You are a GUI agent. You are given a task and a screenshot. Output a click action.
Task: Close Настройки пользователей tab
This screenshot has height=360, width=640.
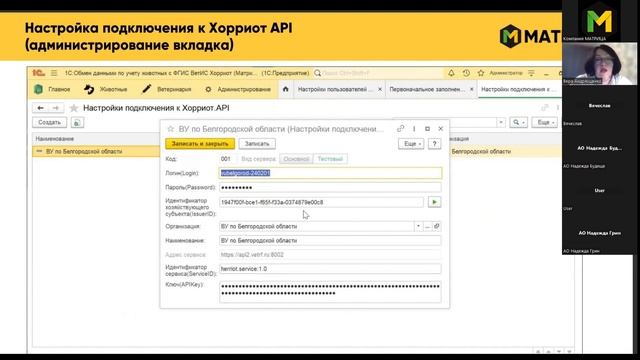(380, 89)
